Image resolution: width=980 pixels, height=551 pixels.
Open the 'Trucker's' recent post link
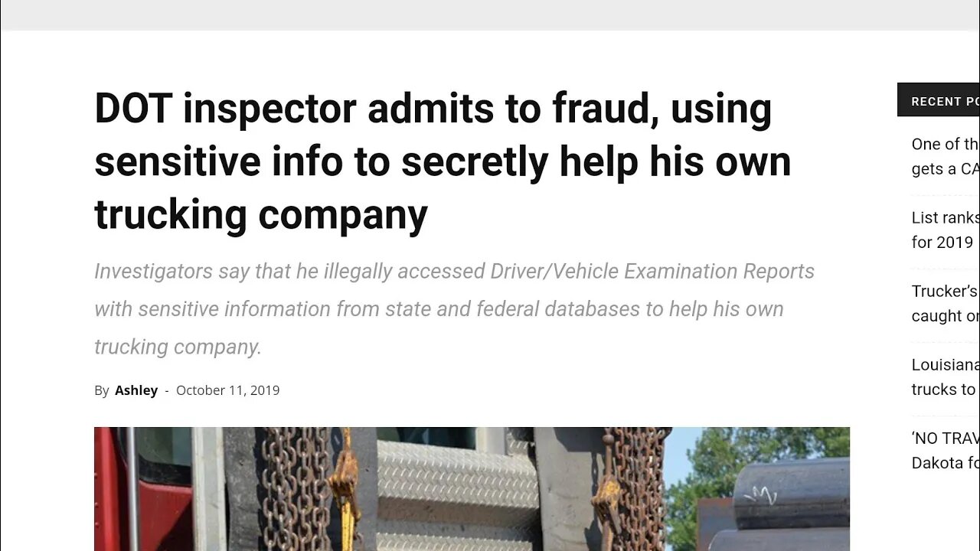[945, 303]
